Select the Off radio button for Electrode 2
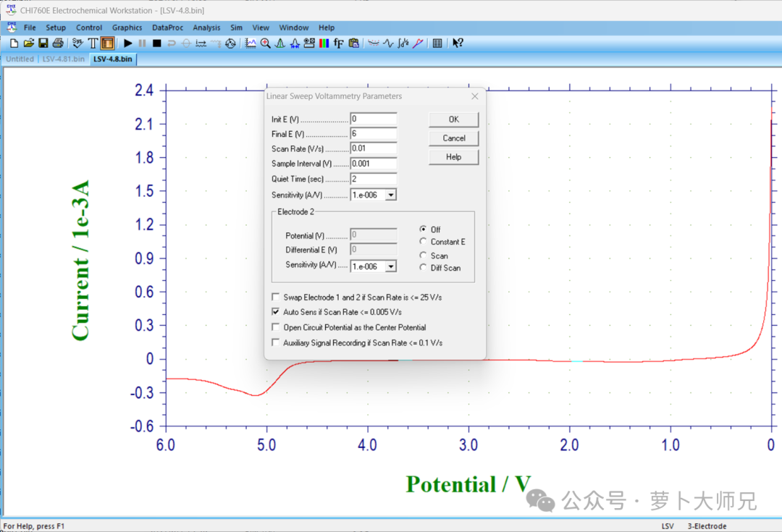The height and width of the screenshot is (532, 782). pyautogui.click(x=424, y=229)
